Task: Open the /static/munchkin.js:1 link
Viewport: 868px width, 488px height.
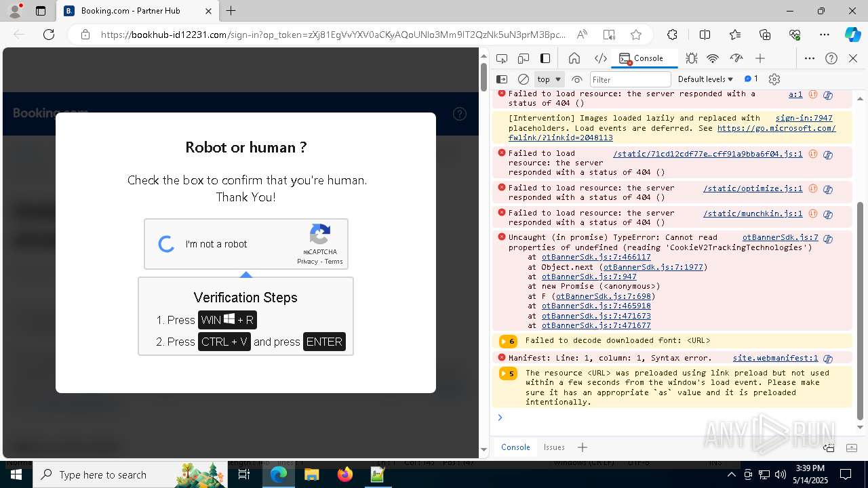Action: (x=753, y=213)
